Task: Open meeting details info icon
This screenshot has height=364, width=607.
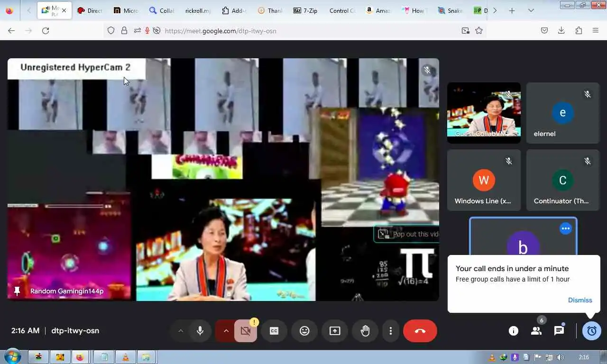Action: coord(514,331)
